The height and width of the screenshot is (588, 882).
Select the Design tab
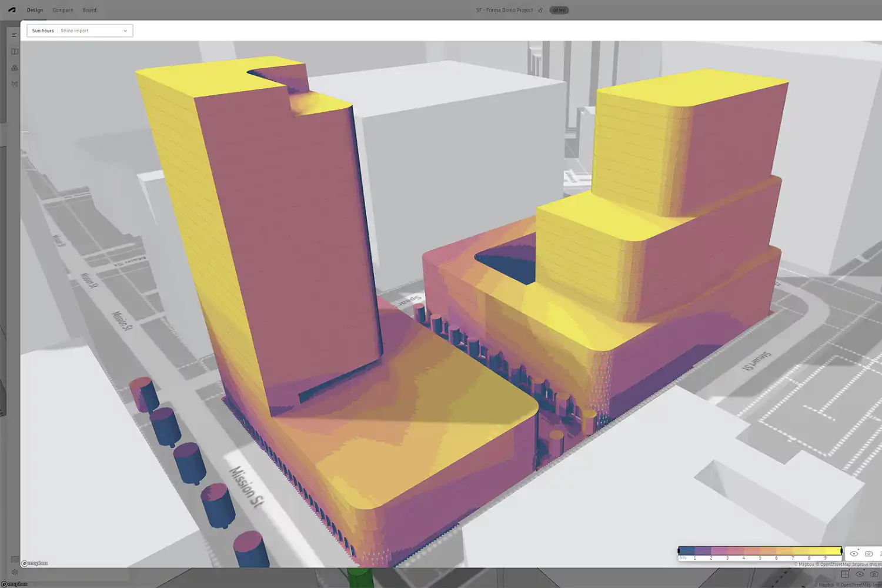click(34, 10)
